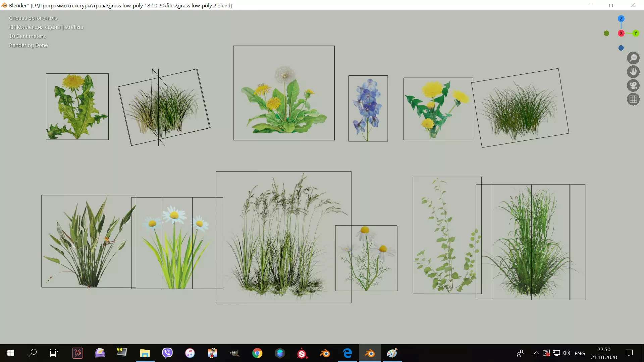Open the notification action center
This screenshot has width=644, height=362.
coord(629,353)
